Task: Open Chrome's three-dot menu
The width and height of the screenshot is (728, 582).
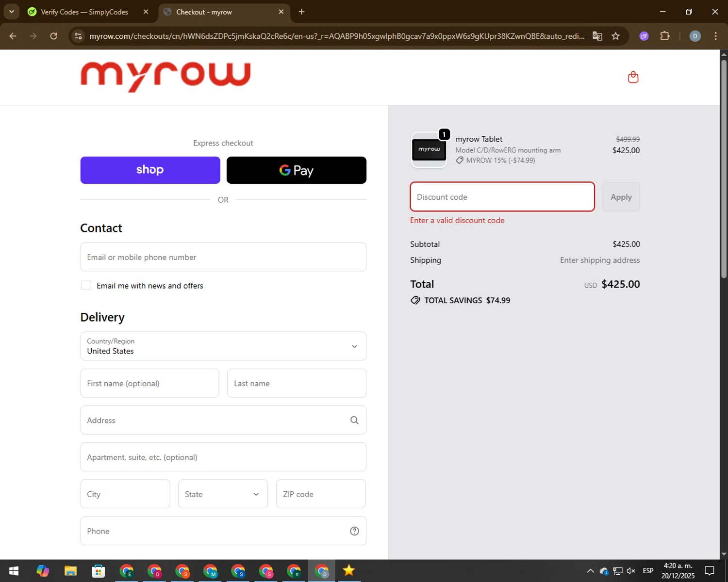Action: point(715,36)
